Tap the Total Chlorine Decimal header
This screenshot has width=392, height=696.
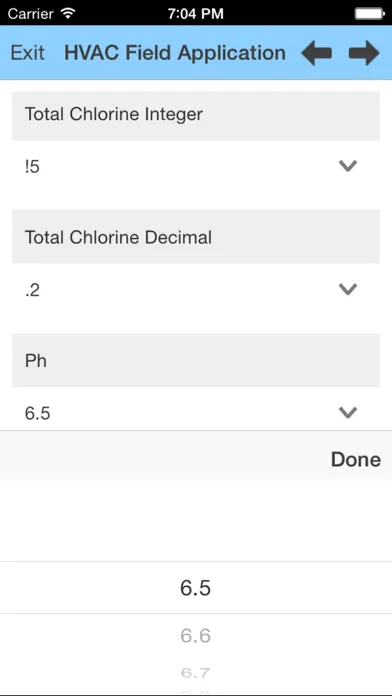coord(196,237)
